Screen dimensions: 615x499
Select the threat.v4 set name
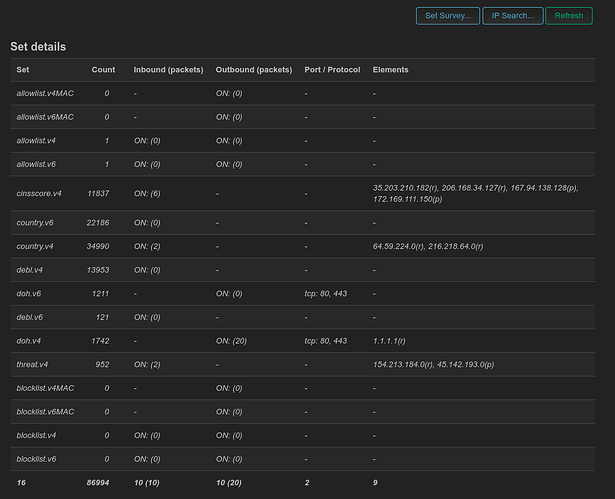pyautogui.click(x=32, y=364)
